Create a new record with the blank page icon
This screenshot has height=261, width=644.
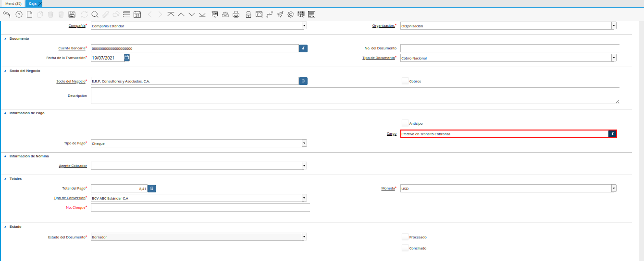(x=30, y=14)
